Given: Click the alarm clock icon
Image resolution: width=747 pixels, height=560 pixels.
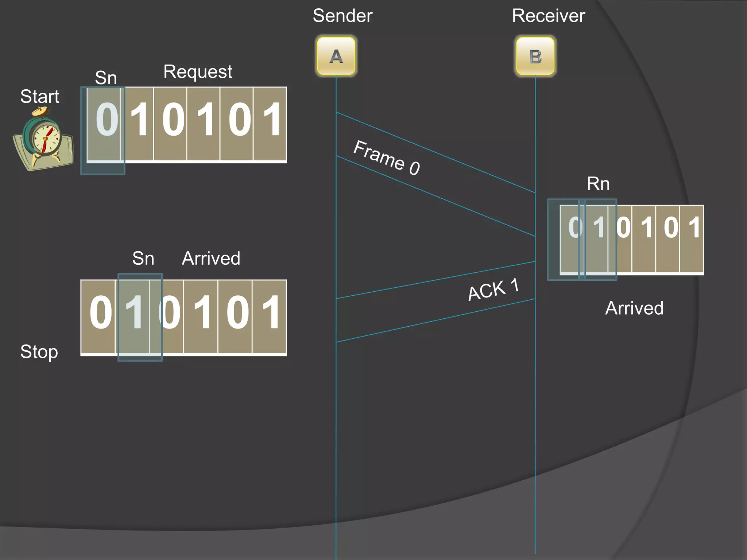Looking at the screenshot, I should tap(43, 139).
